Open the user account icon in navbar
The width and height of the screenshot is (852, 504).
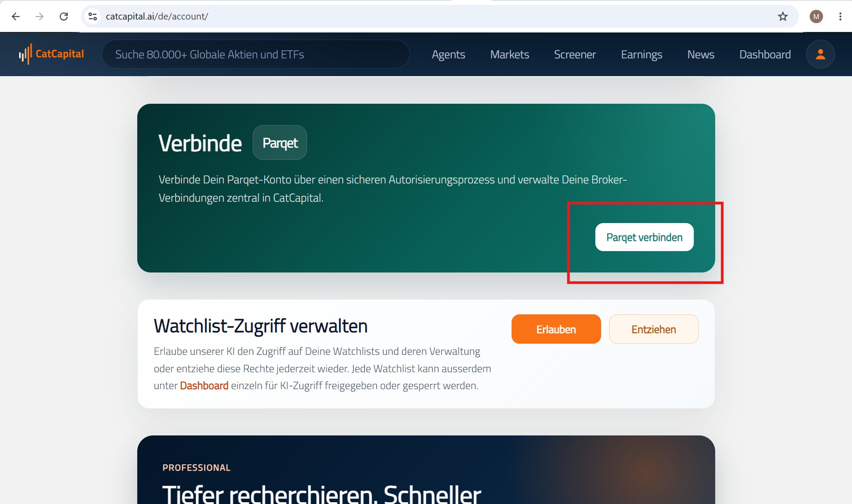[820, 54]
